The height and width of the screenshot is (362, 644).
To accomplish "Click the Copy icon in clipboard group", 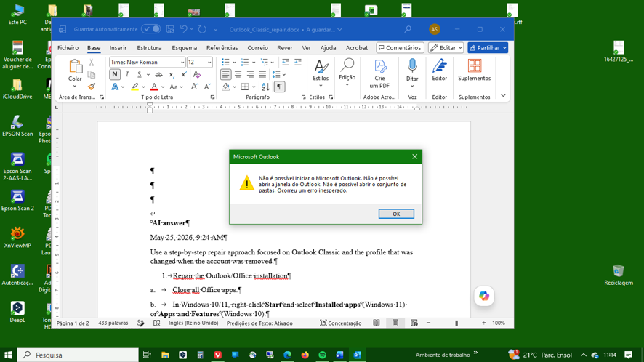I will pyautogui.click(x=92, y=74).
